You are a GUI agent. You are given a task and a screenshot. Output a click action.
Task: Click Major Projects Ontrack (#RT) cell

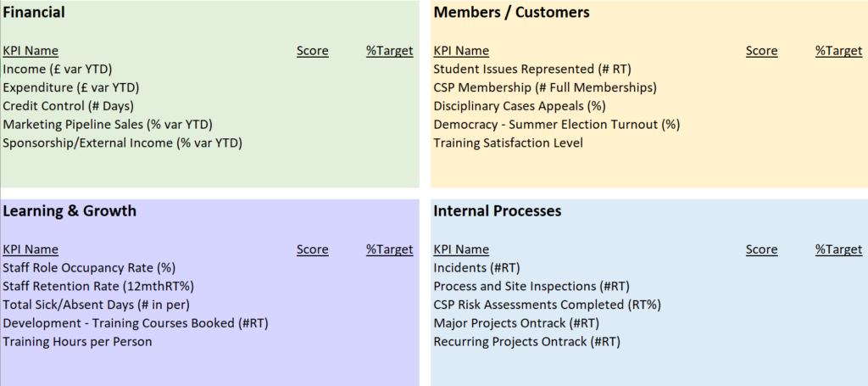click(x=515, y=323)
